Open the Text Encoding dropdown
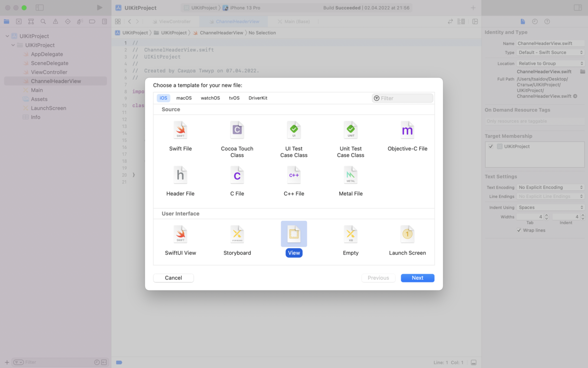 (551, 187)
